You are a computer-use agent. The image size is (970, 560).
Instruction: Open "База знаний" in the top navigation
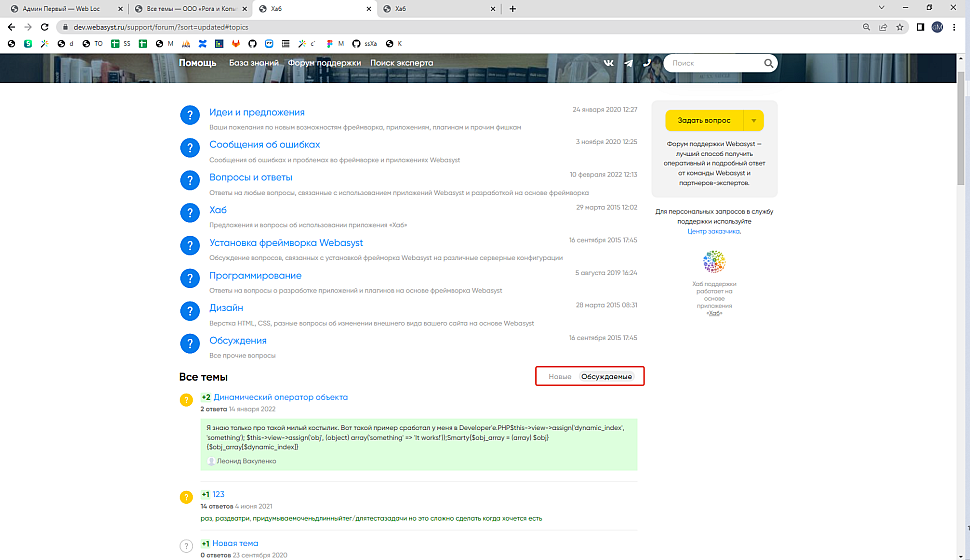pyautogui.click(x=252, y=63)
